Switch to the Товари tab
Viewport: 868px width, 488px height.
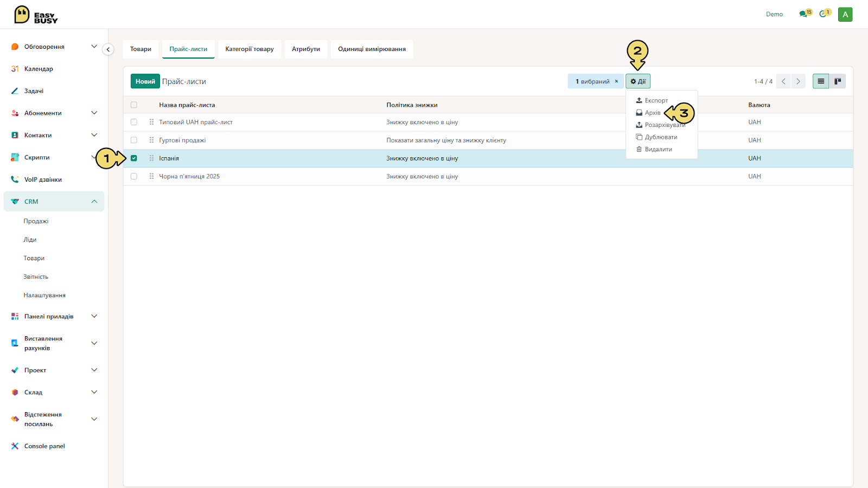(141, 49)
